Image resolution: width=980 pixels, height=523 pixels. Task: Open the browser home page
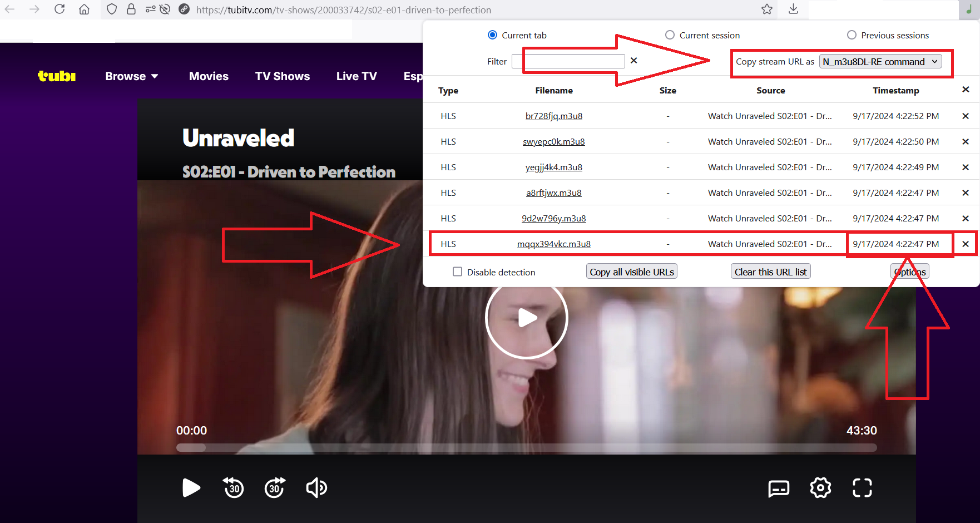coord(84,9)
